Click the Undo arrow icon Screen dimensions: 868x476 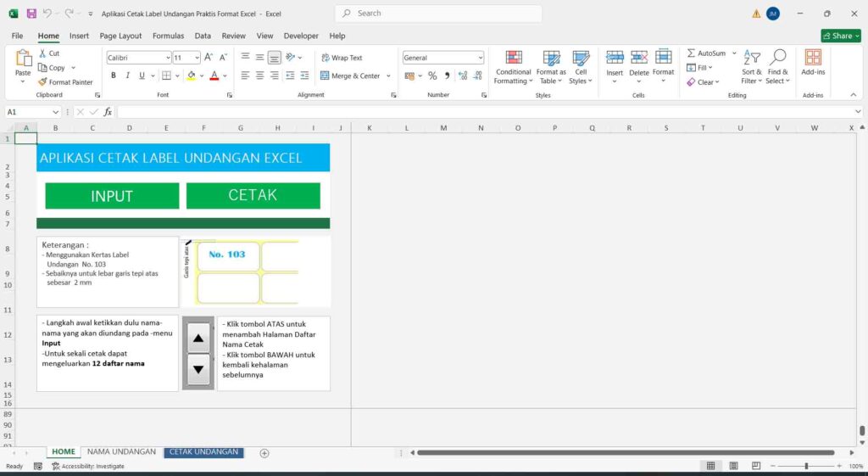pyautogui.click(x=47, y=14)
